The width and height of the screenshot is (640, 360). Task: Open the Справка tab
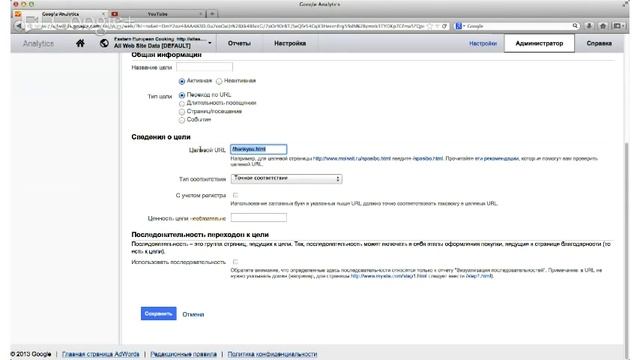[599, 43]
